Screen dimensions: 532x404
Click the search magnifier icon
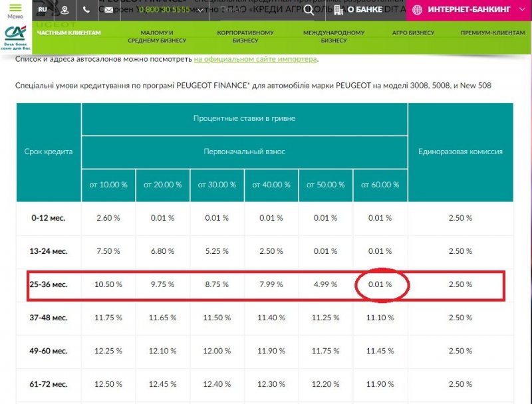[x=309, y=10]
